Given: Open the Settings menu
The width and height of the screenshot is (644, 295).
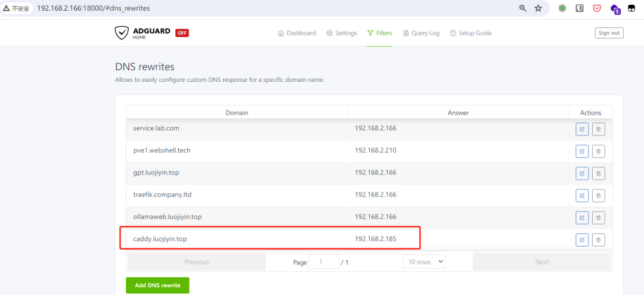Looking at the screenshot, I should 342,33.
